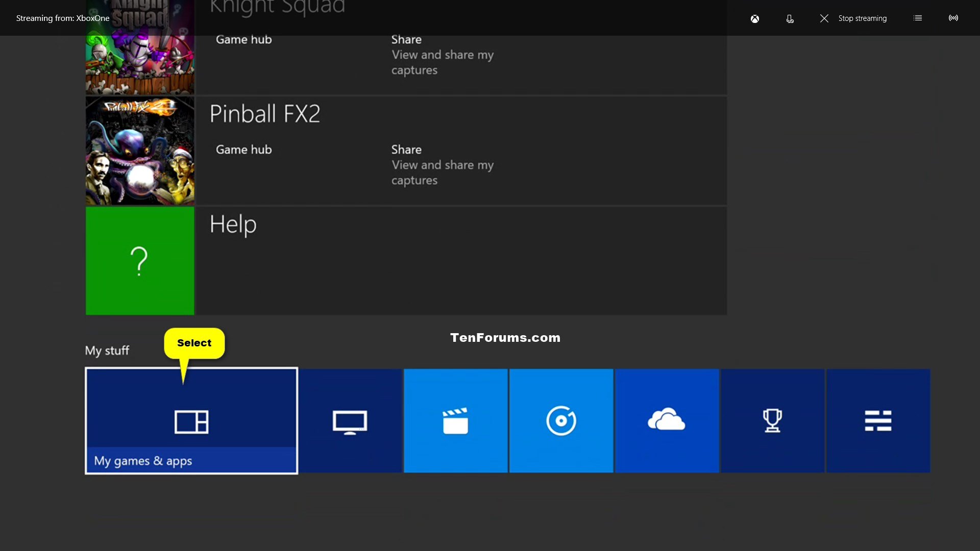Scroll the bottom navigation bar right
This screenshot has height=551, width=980.
click(x=955, y=420)
